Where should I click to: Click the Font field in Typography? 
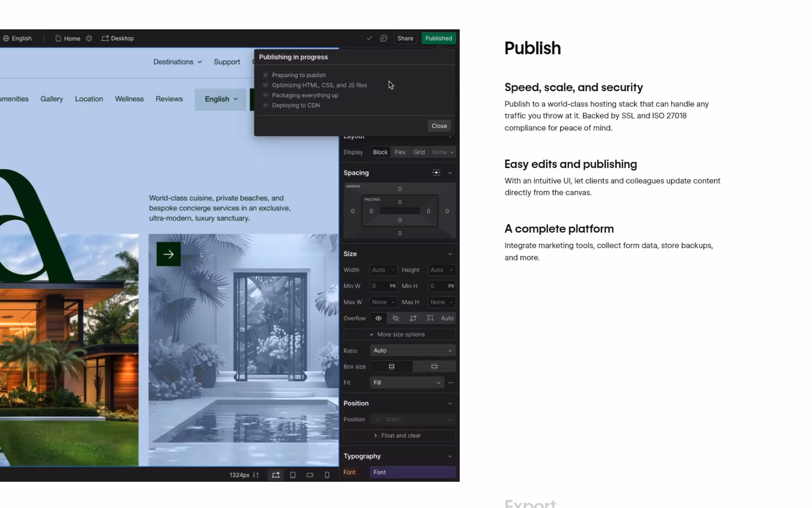point(412,472)
